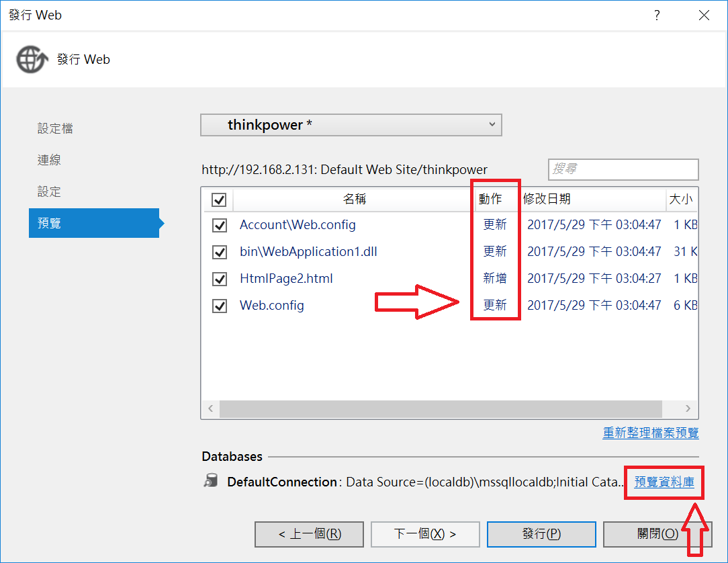Click into the 搜尋 search field
728x563 pixels.
(x=623, y=169)
